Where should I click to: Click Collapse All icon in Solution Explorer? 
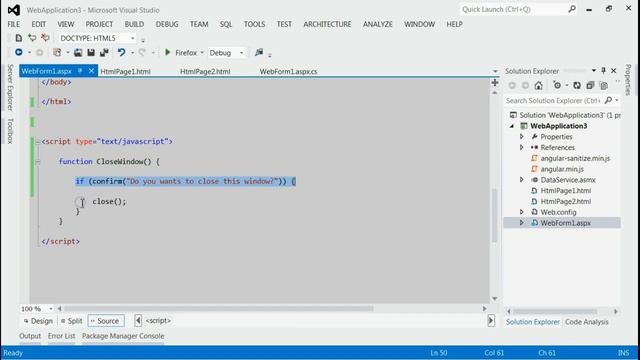pos(590,85)
